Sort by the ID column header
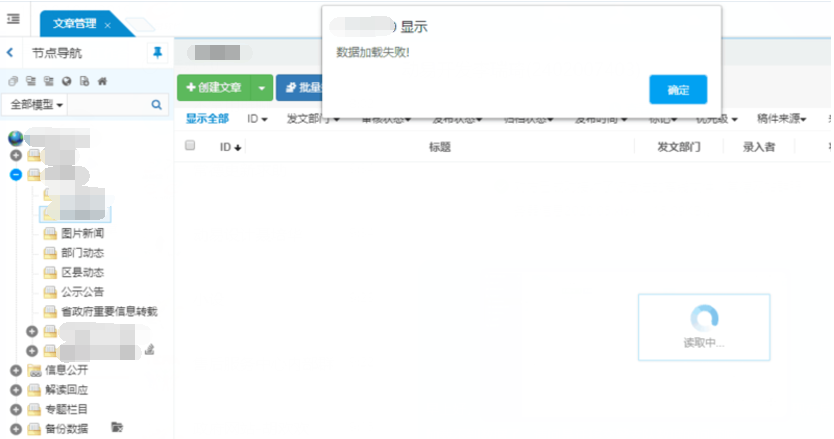 point(230,147)
